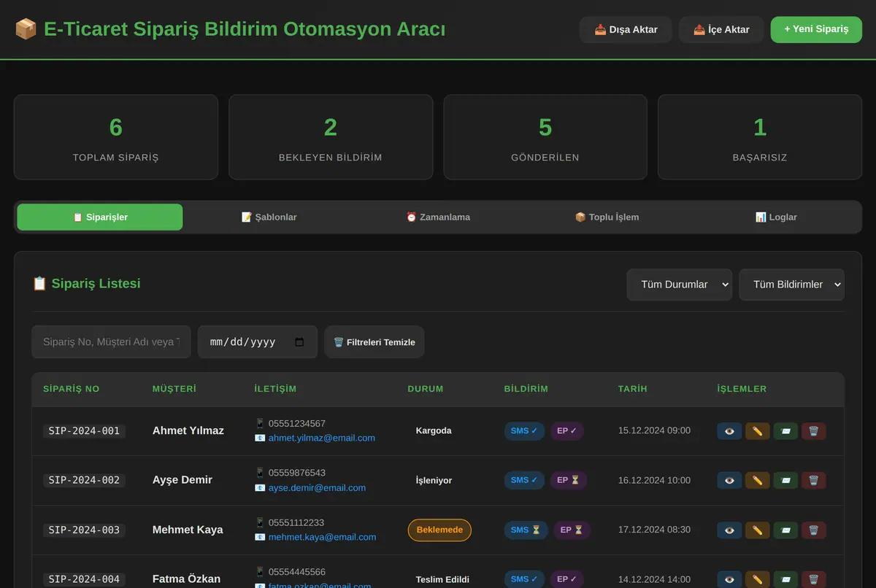Click the Beklemede status badge
The image size is (876, 588).
point(439,530)
